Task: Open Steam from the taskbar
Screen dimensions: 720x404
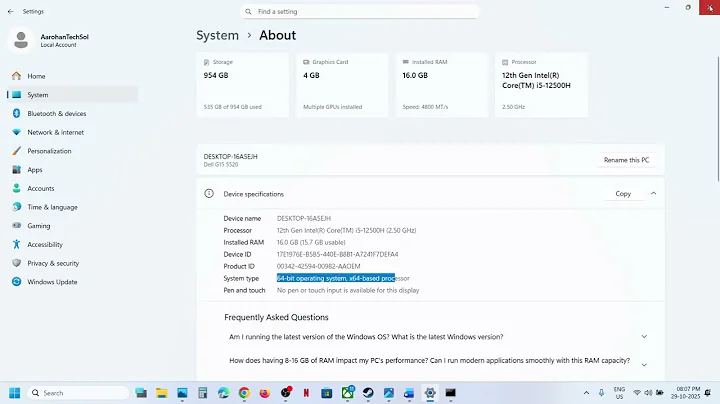Action: (x=368, y=393)
